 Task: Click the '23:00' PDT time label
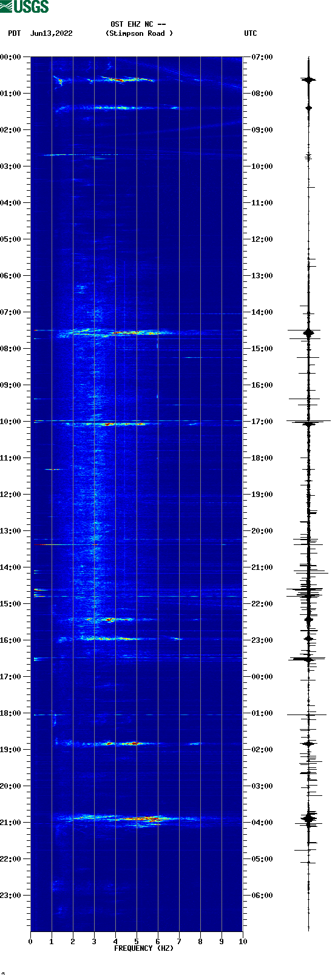tap(10, 896)
